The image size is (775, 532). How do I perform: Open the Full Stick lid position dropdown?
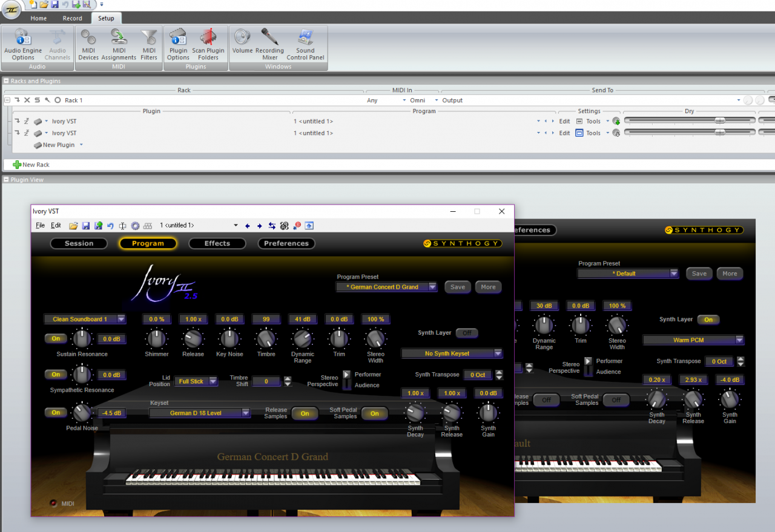[x=196, y=381]
